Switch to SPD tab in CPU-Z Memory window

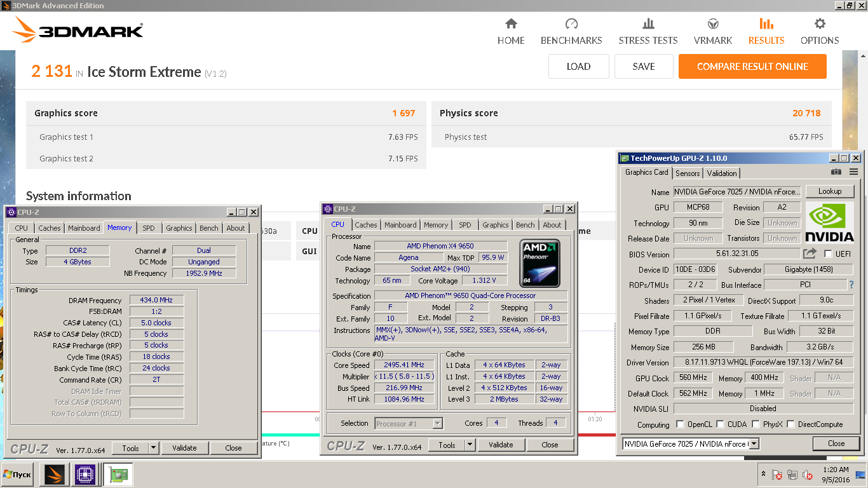coord(148,228)
